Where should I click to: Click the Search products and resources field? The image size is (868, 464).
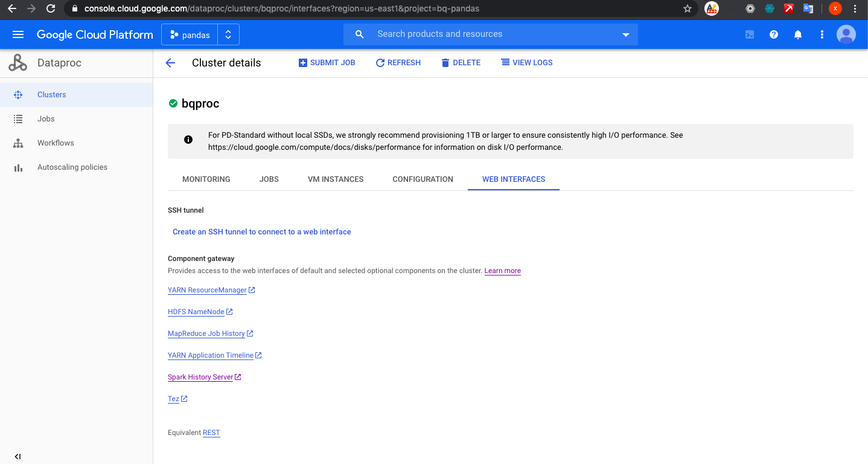click(x=491, y=34)
